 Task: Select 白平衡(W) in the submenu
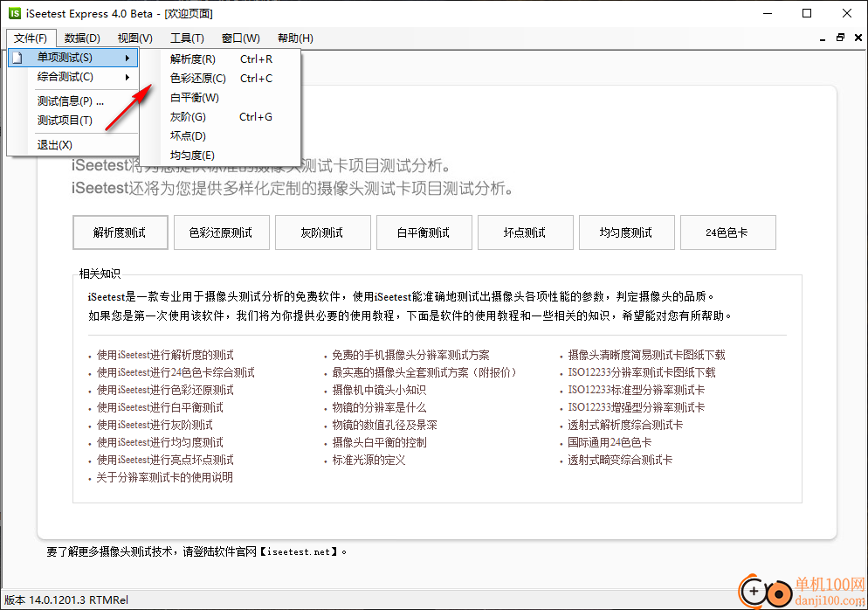tap(220, 98)
